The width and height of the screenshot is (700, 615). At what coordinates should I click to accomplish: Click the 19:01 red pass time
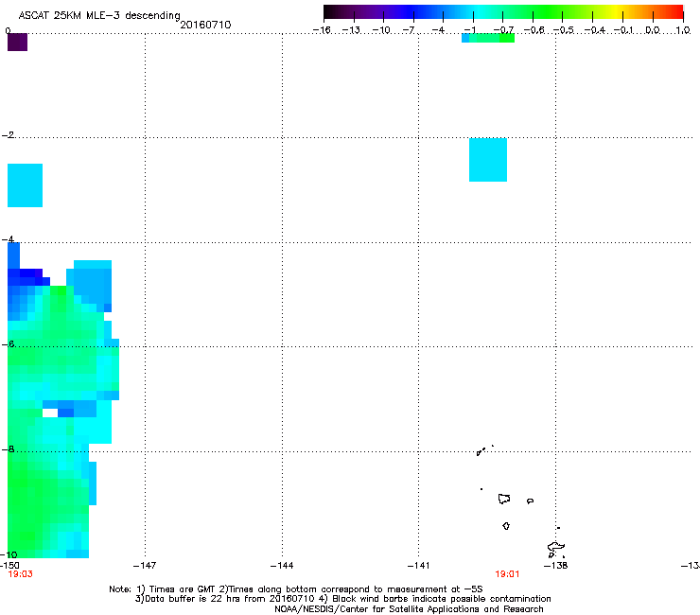tap(507, 574)
